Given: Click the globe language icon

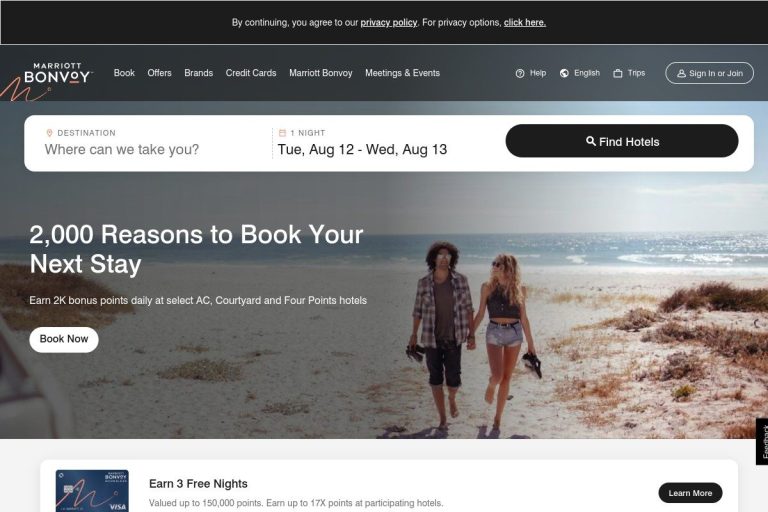Looking at the screenshot, I should pos(564,73).
